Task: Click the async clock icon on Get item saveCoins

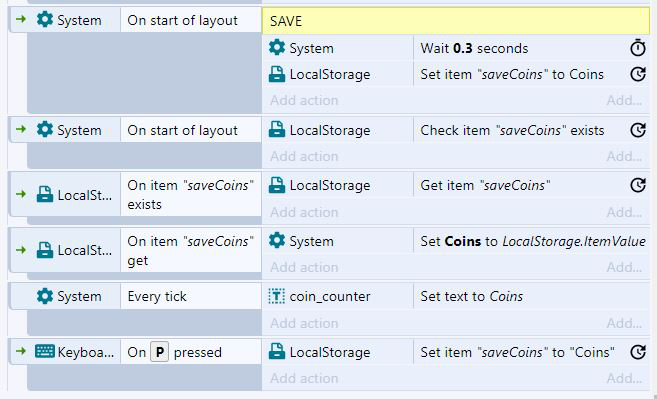Action: [x=638, y=185]
